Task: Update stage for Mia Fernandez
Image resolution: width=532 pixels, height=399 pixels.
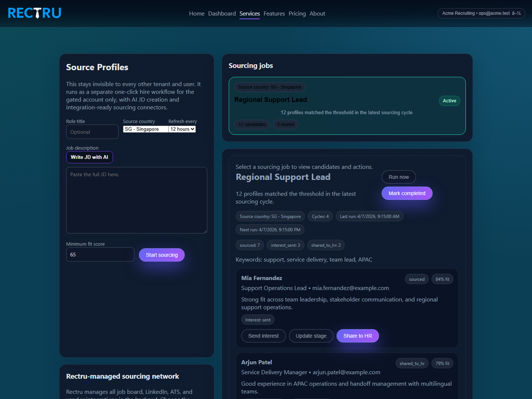Action: pyautogui.click(x=311, y=335)
